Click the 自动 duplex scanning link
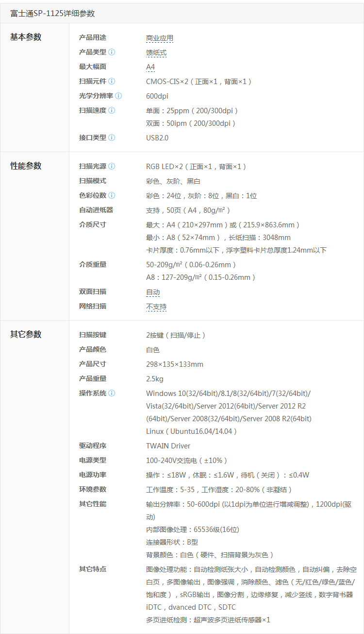Screen dimensions: 364x634 153,292
